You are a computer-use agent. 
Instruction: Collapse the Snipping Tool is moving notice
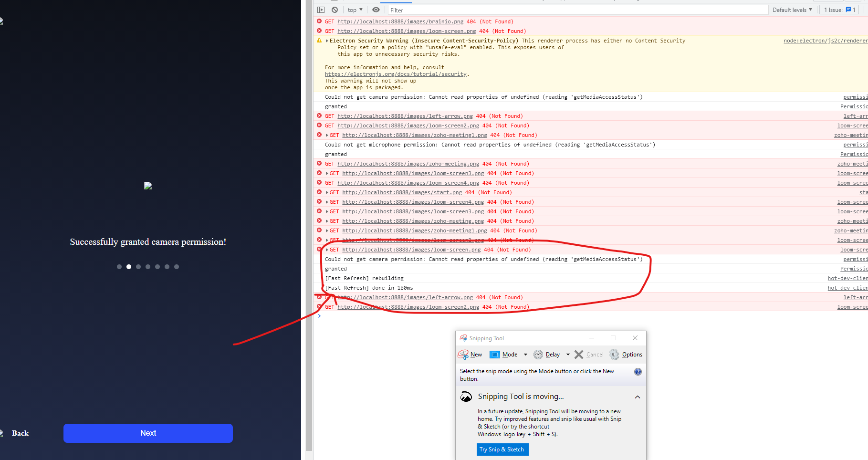pyautogui.click(x=638, y=397)
